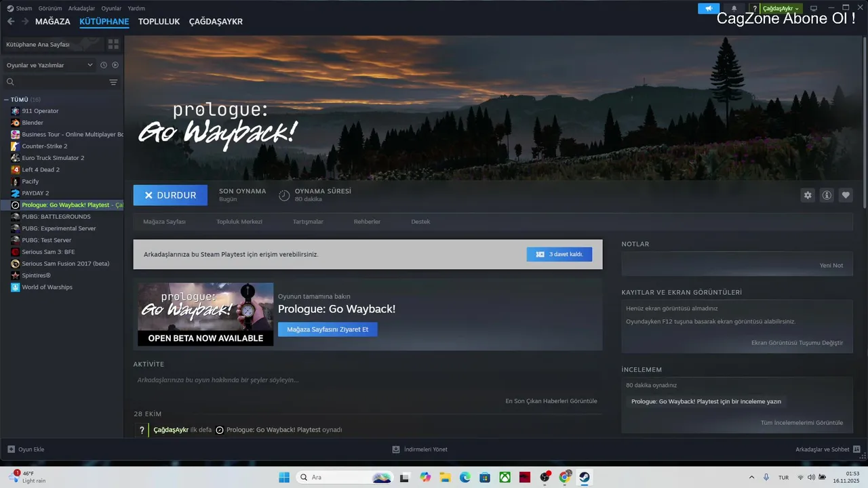Click 'Yeni Not' to add a note

click(x=831, y=266)
